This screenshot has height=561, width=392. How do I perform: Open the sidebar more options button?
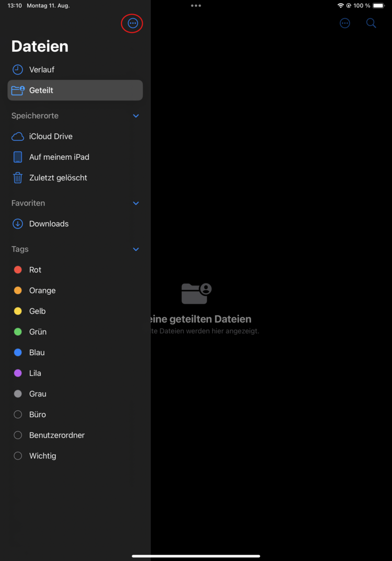[133, 24]
